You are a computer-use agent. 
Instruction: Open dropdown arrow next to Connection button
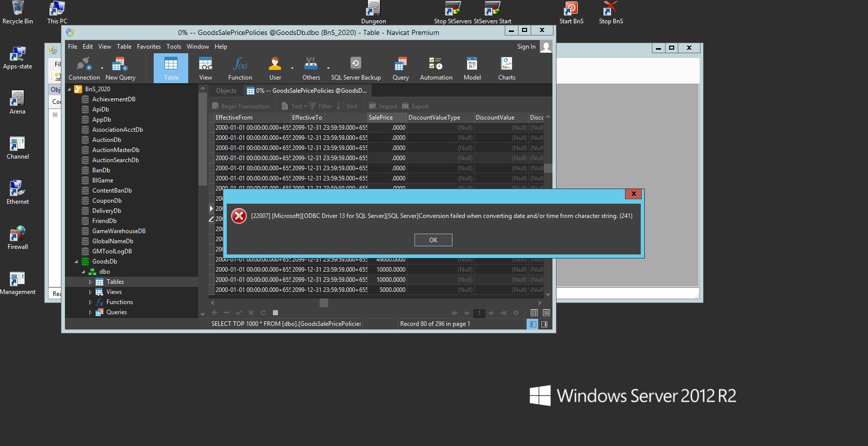point(102,68)
